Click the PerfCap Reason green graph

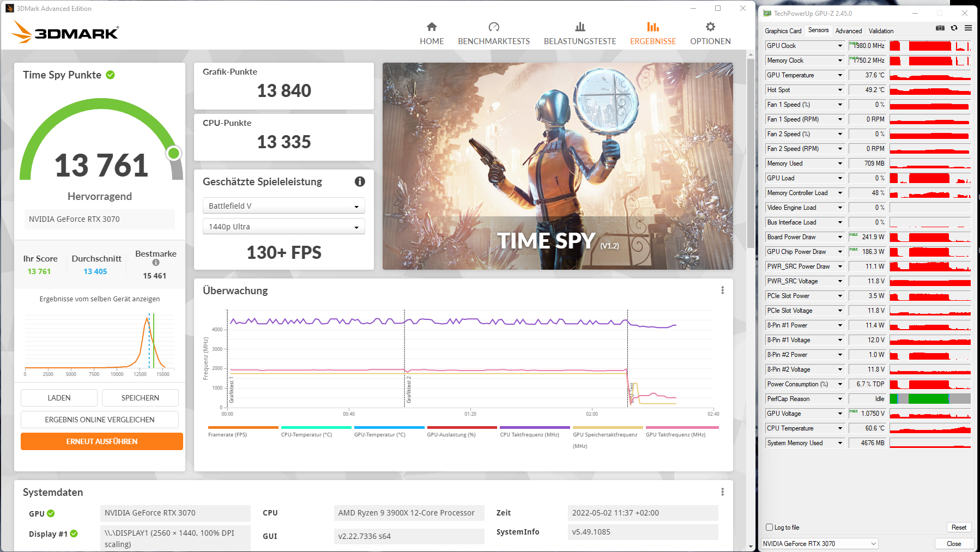[930, 399]
